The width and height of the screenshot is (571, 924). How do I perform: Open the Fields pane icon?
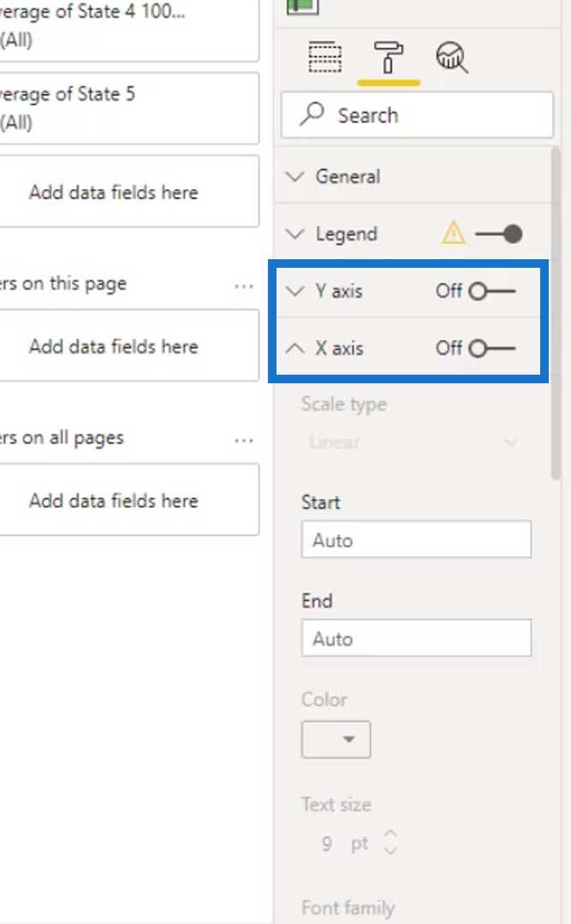click(x=325, y=57)
